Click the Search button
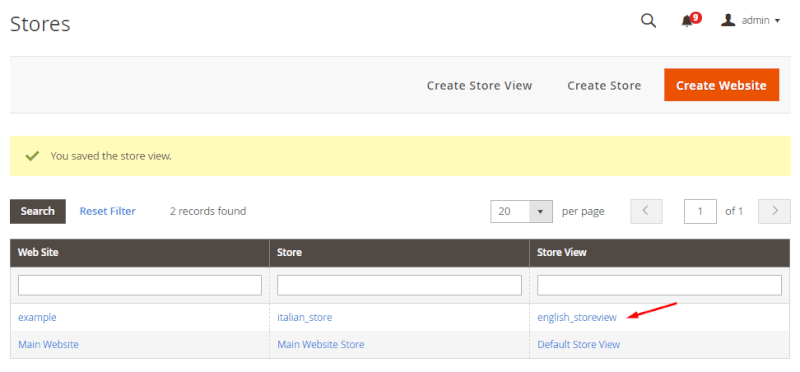 pos(38,211)
